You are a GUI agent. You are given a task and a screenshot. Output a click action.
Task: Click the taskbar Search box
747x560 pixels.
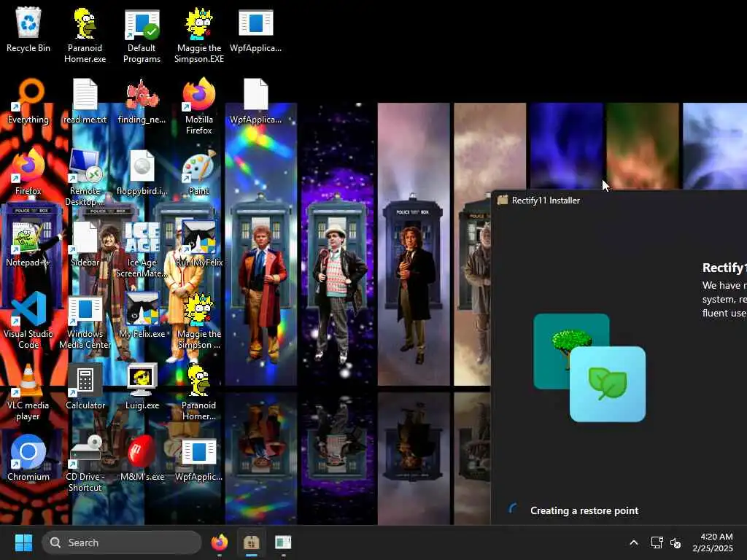(122, 542)
